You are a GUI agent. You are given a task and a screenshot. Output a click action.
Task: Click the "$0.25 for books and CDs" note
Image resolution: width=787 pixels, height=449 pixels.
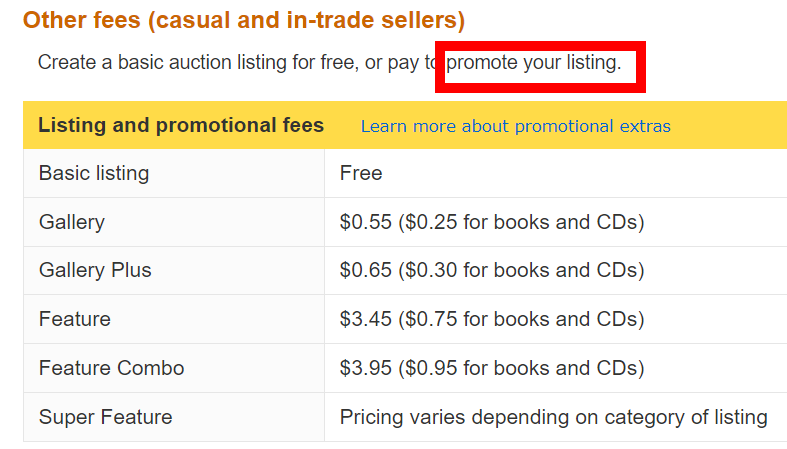click(x=521, y=222)
